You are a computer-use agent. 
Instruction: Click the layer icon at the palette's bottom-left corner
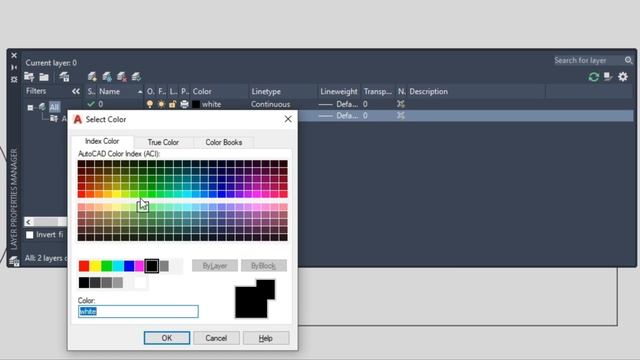tap(14, 261)
